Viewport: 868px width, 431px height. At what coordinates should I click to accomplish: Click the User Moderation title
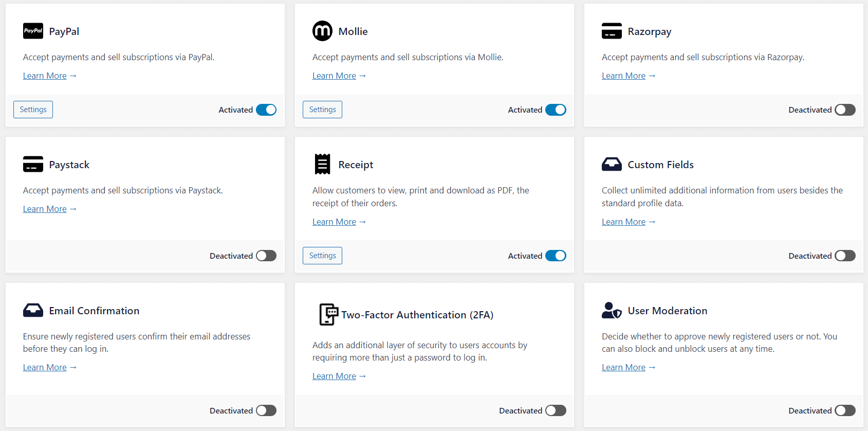[668, 311]
